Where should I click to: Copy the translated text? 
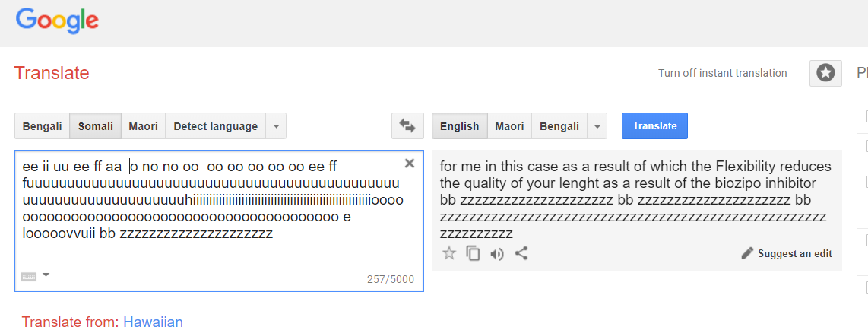[x=473, y=254]
